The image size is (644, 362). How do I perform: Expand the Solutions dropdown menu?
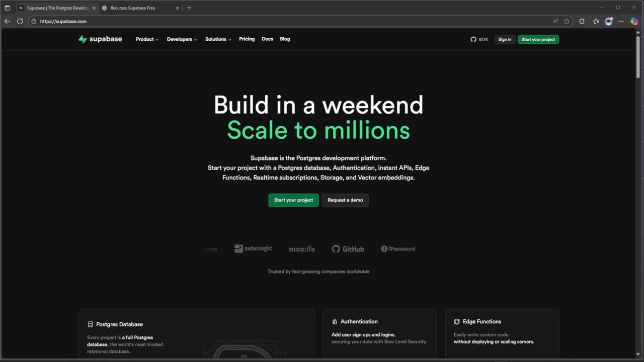click(218, 39)
